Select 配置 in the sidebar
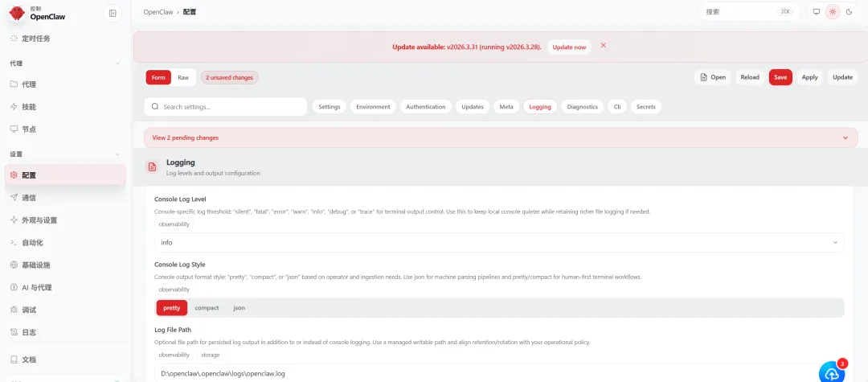 tap(65, 175)
